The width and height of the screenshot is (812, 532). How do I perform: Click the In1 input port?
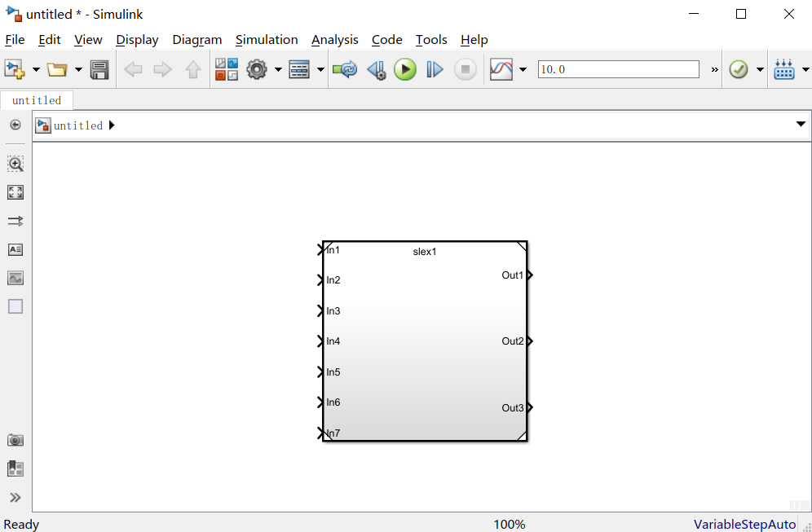320,250
